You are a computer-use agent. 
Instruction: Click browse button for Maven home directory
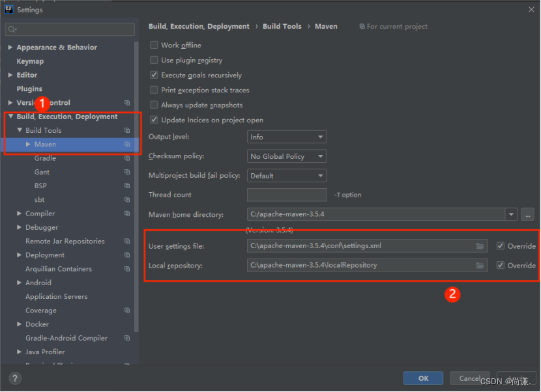(527, 214)
